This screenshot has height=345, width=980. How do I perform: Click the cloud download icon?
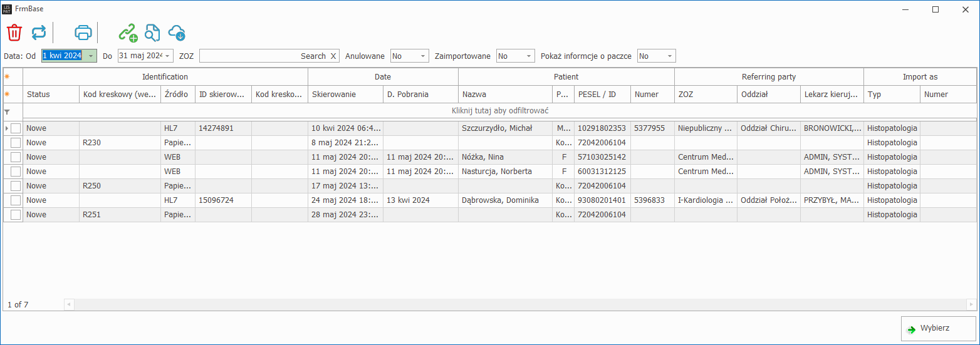point(177,33)
